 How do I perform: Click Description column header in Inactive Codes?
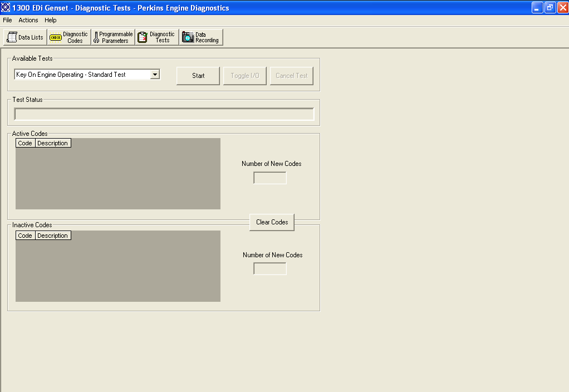coord(53,236)
